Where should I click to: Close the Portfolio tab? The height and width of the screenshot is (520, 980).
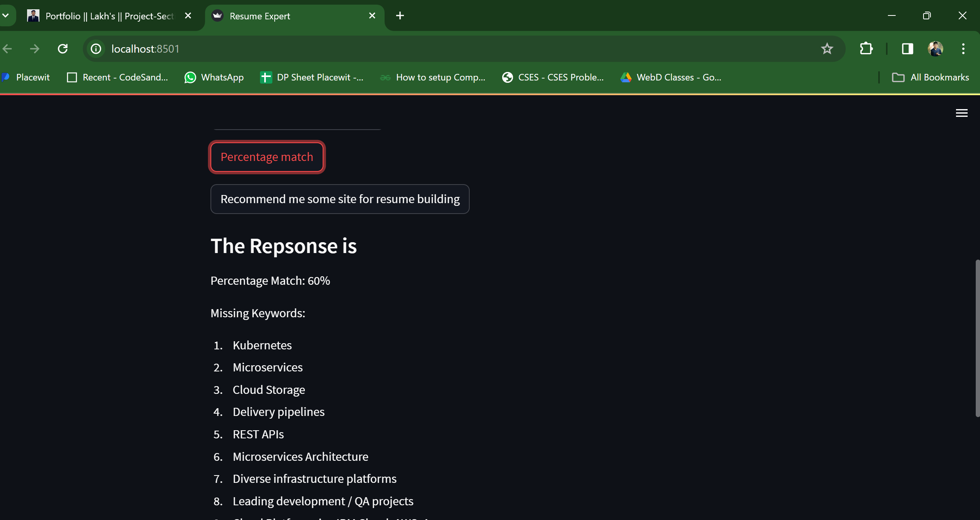188,15
